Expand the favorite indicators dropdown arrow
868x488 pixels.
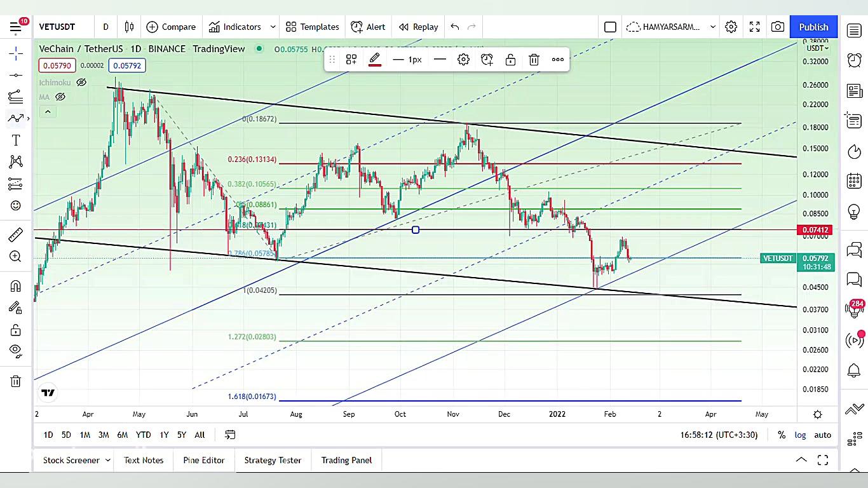coord(273,27)
